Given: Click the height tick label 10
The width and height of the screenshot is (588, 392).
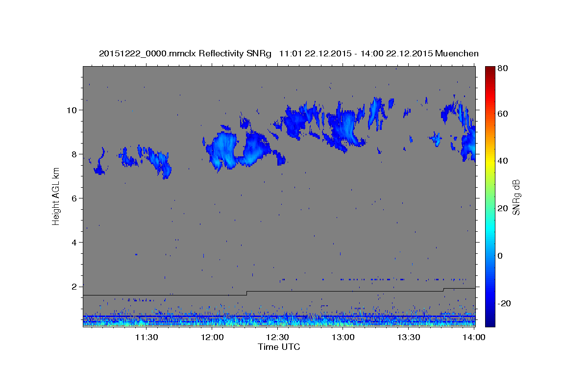Looking at the screenshot, I should point(73,110).
